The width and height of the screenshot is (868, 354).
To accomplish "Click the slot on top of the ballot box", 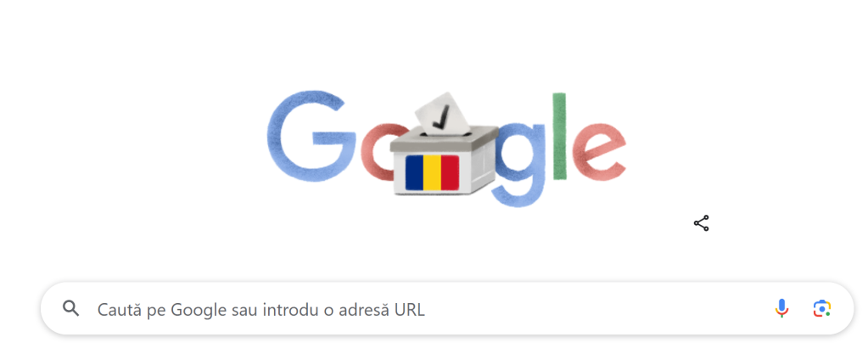I will click(x=446, y=133).
